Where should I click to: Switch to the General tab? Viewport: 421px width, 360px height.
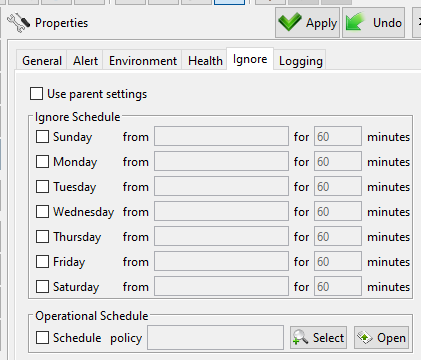click(42, 61)
